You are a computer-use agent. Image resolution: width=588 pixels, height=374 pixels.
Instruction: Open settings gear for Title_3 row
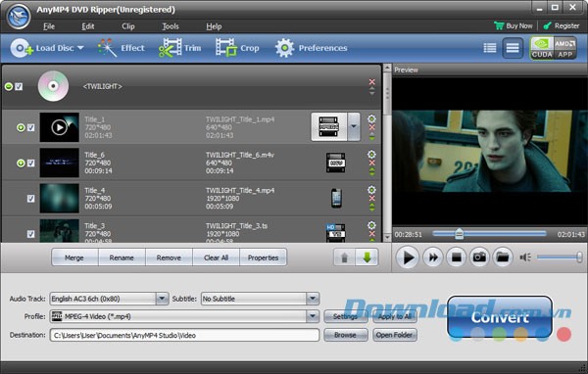point(371,225)
